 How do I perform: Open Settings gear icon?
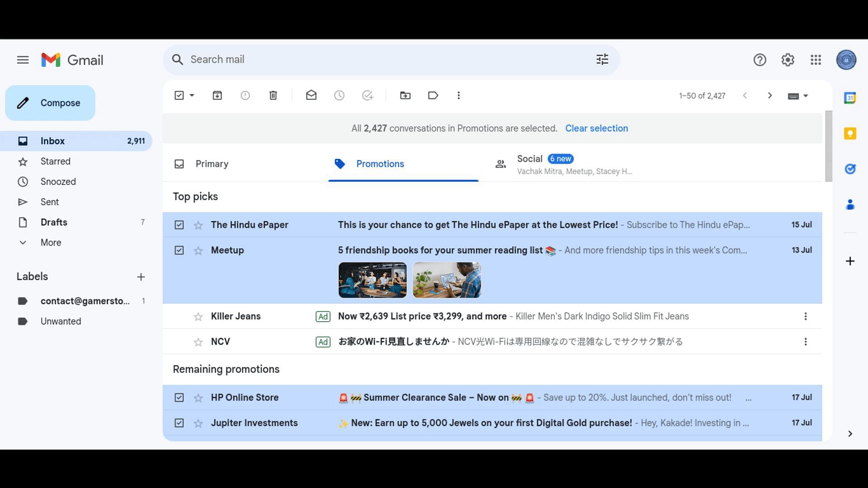(x=788, y=60)
